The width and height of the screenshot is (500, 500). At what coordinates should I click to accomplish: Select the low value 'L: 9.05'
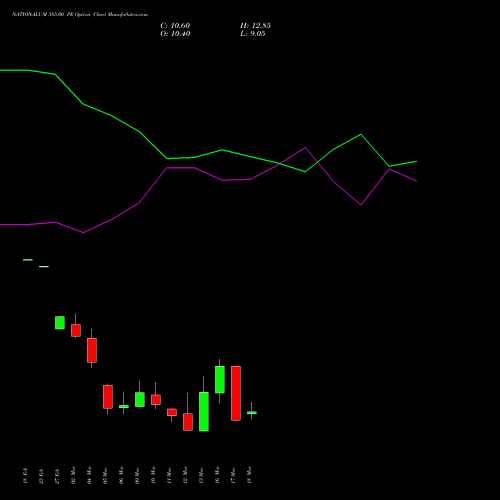253,34
